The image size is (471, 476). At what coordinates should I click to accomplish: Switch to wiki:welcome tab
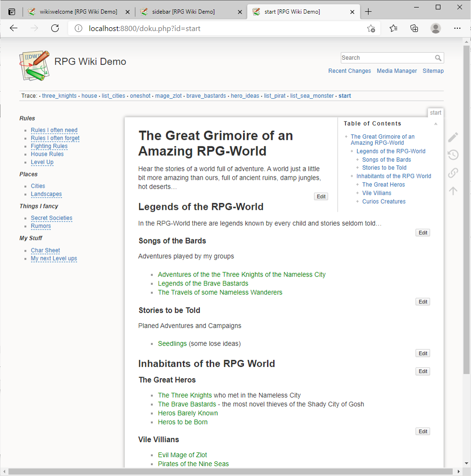tap(78, 12)
